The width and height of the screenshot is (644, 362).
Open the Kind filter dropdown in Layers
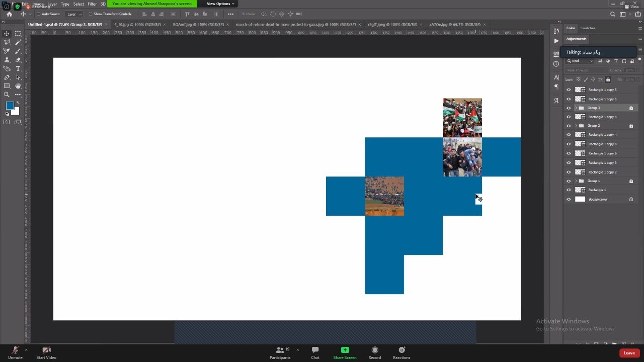coord(580,61)
